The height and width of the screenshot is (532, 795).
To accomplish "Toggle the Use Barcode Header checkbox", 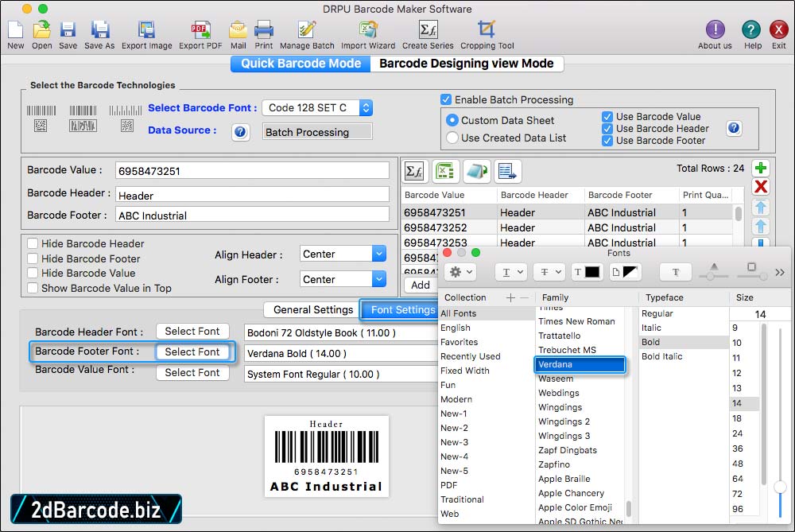I will [x=607, y=128].
